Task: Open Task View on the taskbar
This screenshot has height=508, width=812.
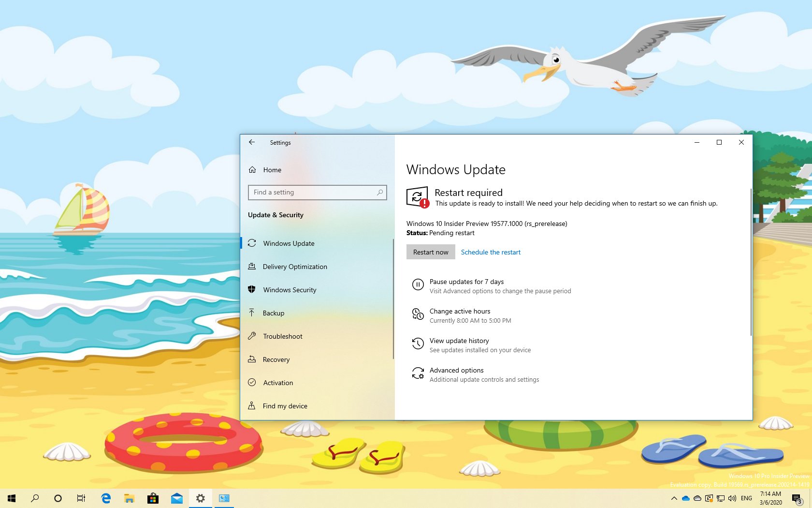Action: (x=81, y=498)
